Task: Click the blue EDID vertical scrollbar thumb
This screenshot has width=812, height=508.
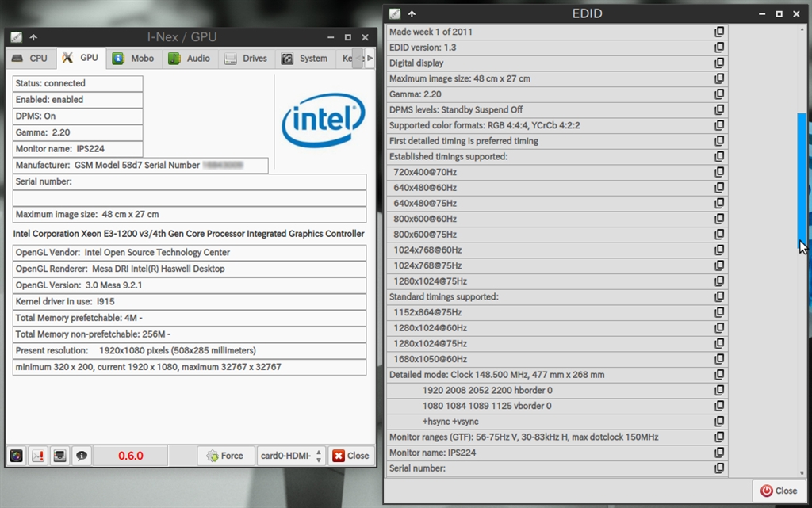Action: [802, 178]
